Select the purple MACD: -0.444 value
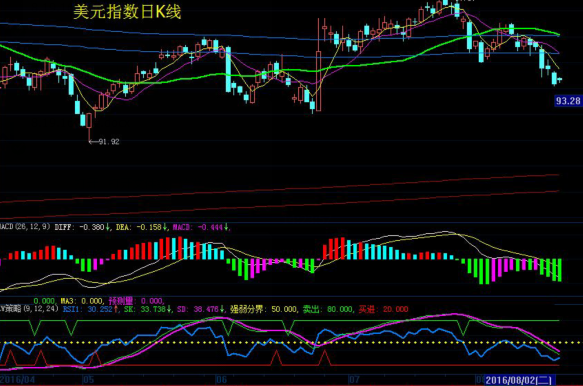The width and height of the screenshot is (583, 386). tap(201, 227)
